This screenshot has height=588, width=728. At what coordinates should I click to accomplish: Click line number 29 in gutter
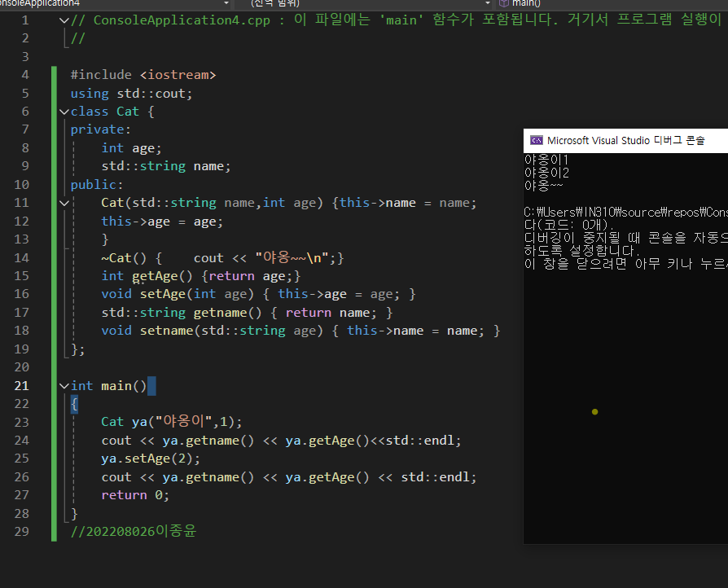[x=21, y=531]
